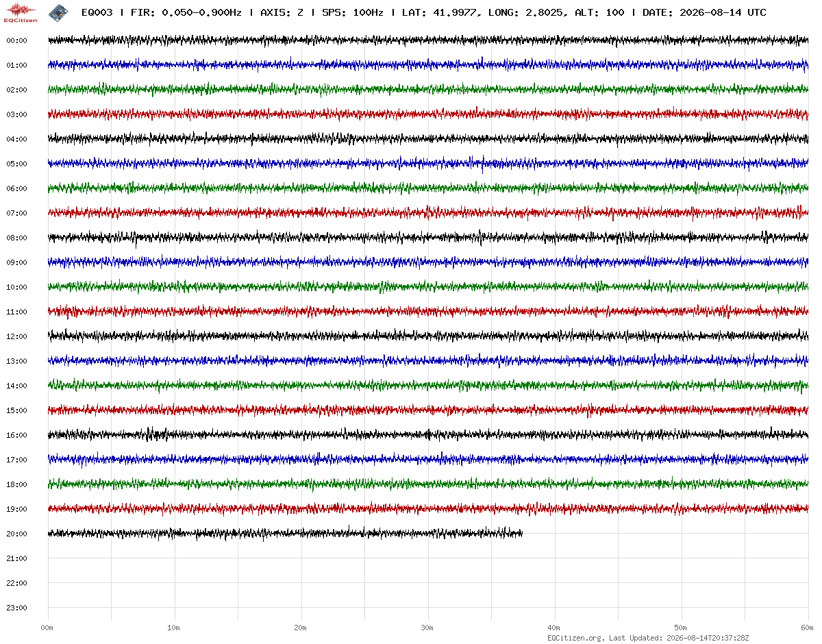
Task: Select the 14:00 hour label
Action: [16, 386]
